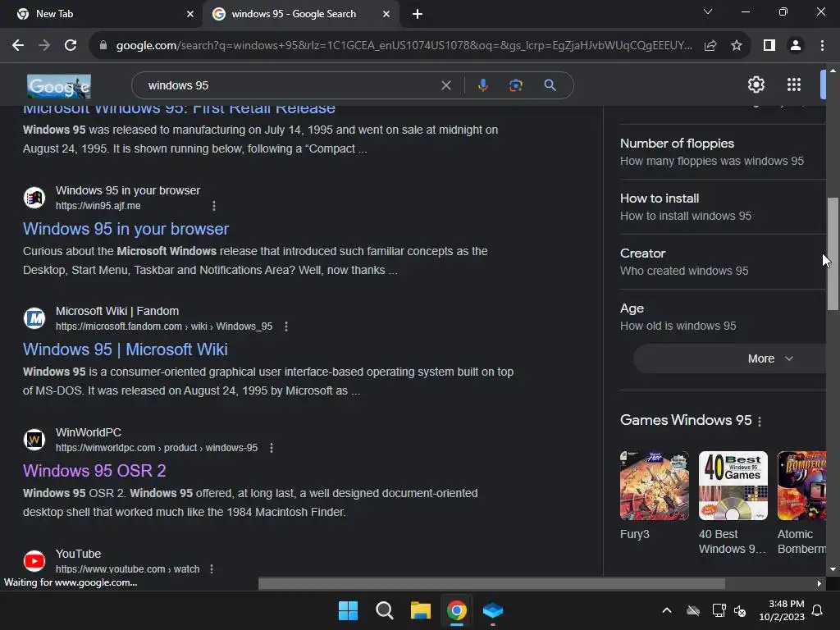Open the Chrome profile avatar menu
Image resolution: width=840 pixels, height=630 pixels.
coord(796,46)
